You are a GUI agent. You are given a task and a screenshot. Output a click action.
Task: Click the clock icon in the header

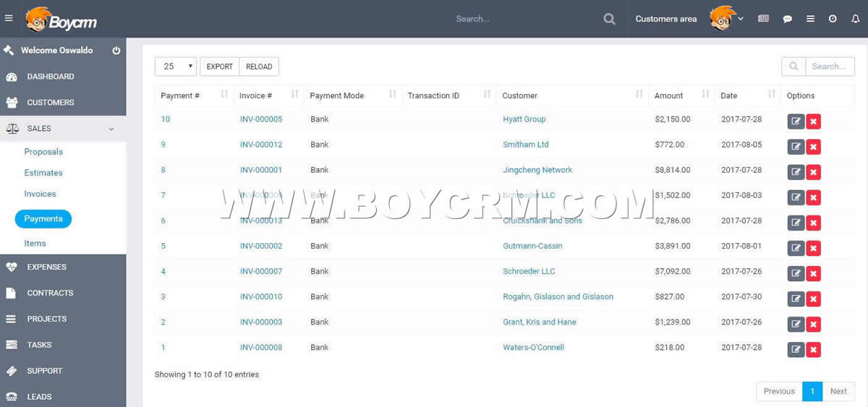[x=833, y=19]
